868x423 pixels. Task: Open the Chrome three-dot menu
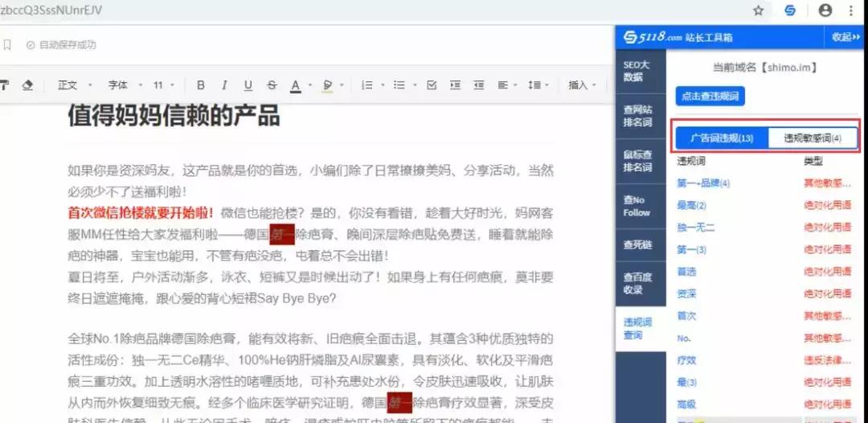click(851, 10)
